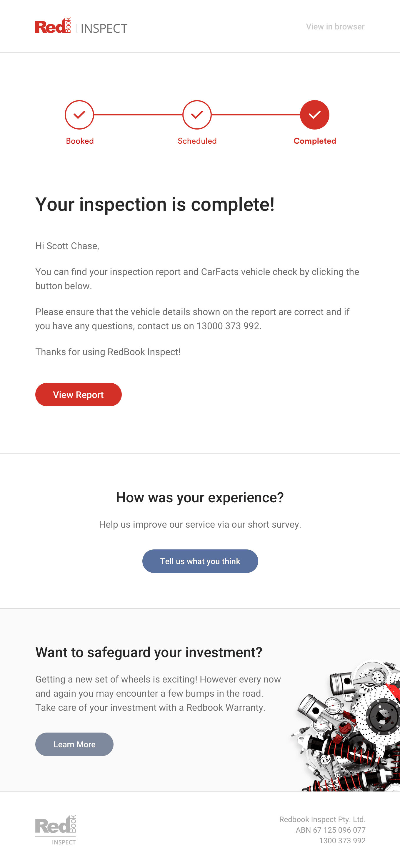This screenshot has height=868, width=400.
Task: Click the progress line between Scheduled and Completed
Action: tap(256, 115)
